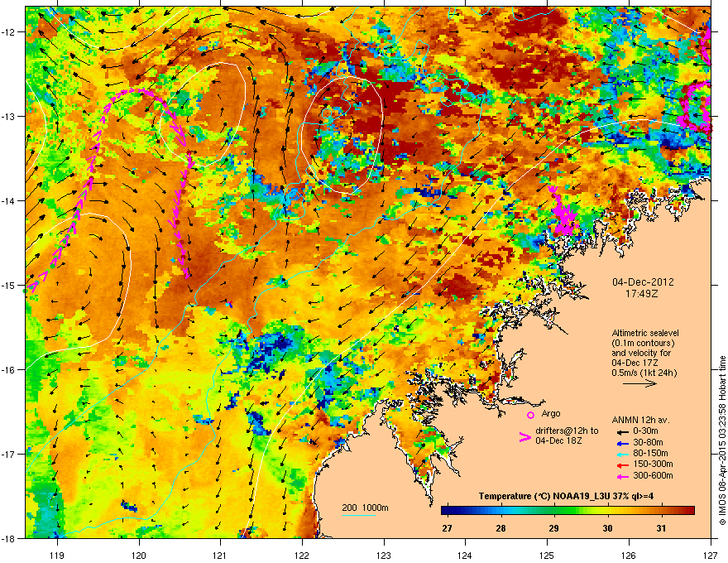The image size is (728, 563).
Task: Click the color bar tick label 30
Action: [x=607, y=528]
